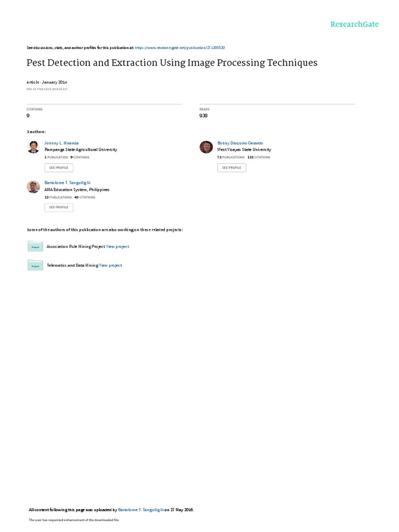Click the Telematics and Data Mining project icon

(35, 265)
